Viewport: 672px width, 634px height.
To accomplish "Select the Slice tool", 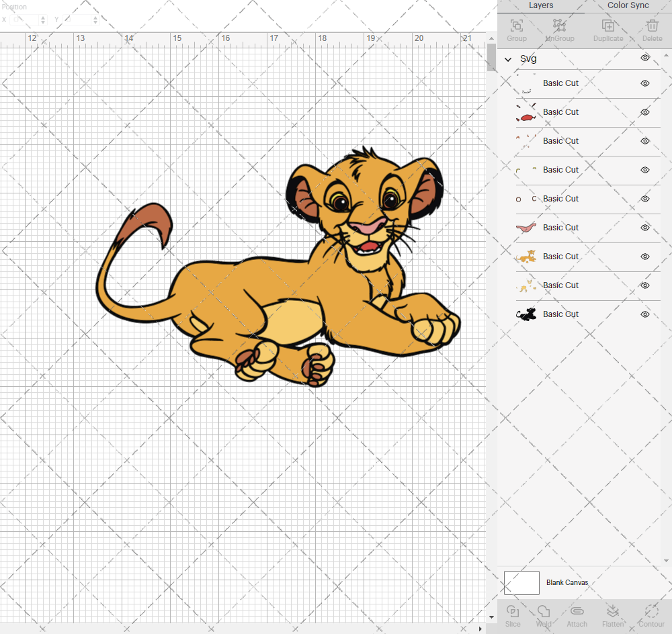I will pos(513,615).
